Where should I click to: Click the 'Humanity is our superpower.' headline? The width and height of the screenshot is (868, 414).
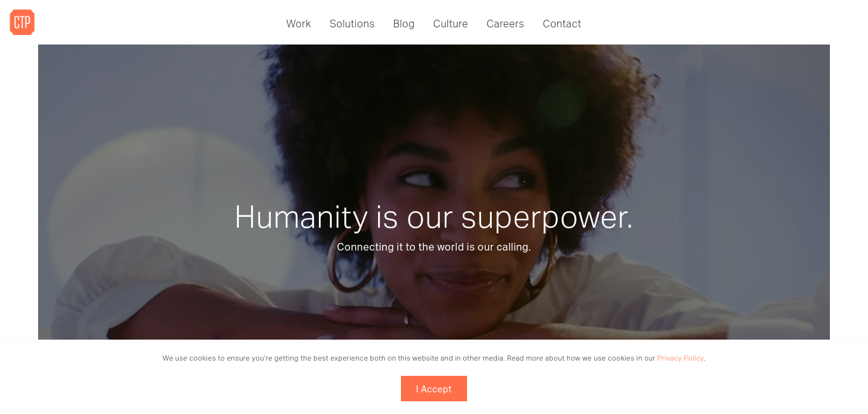pyautogui.click(x=434, y=217)
